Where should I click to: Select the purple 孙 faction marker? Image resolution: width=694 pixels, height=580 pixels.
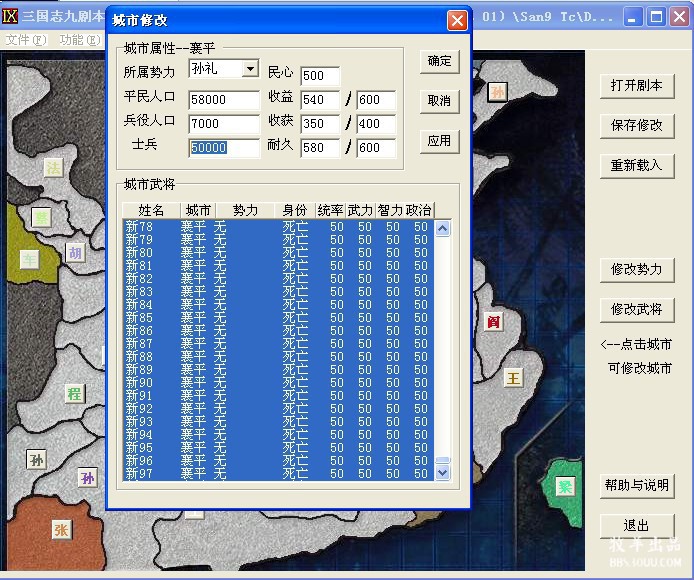point(87,478)
